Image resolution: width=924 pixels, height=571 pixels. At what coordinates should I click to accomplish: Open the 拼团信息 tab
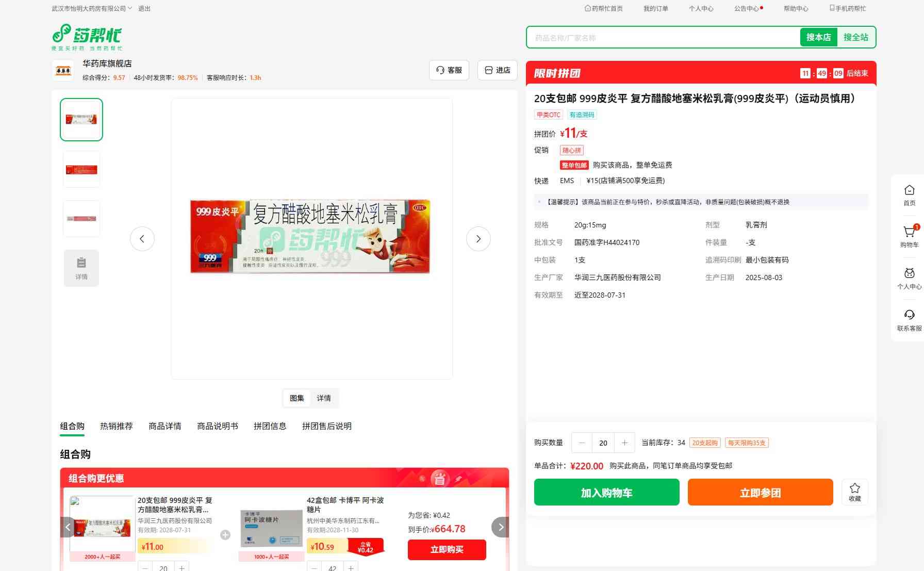tap(270, 426)
